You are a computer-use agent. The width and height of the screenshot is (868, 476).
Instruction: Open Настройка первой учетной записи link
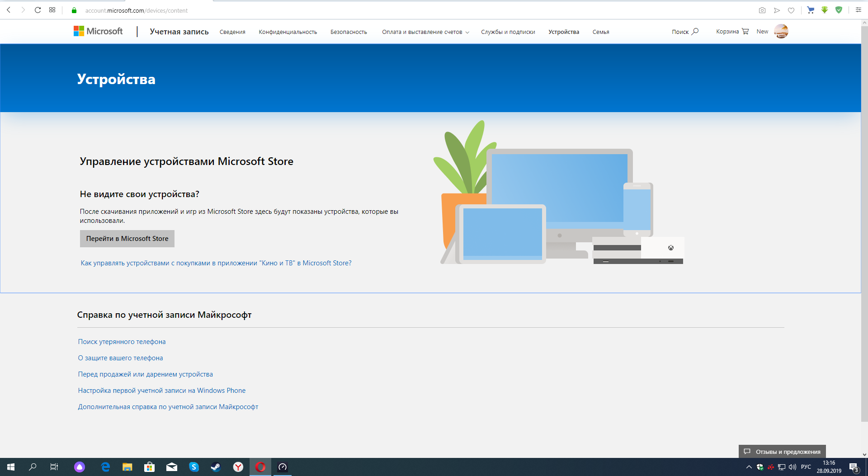tap(162, 391)
